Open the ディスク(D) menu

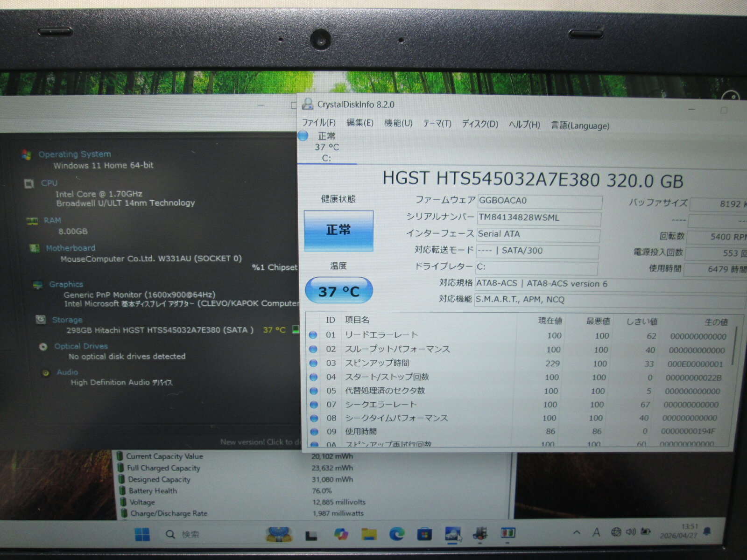pos(480,124)
